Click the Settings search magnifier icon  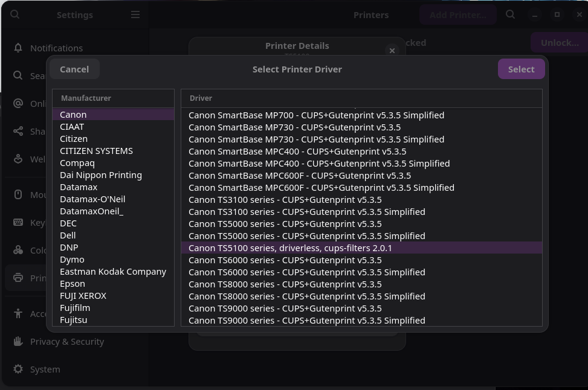(x=15, y=14)
